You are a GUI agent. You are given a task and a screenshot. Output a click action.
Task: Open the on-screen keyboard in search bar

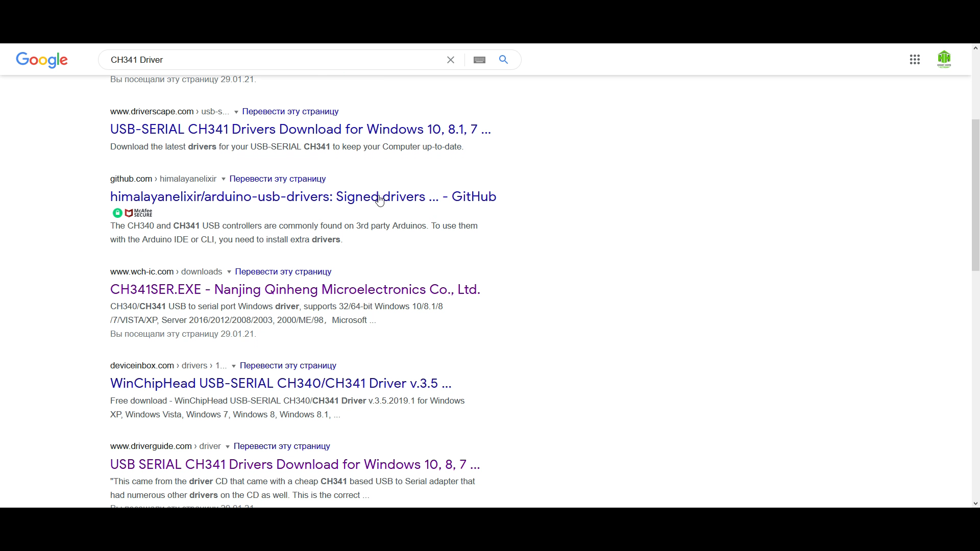(x=480, y=60)
